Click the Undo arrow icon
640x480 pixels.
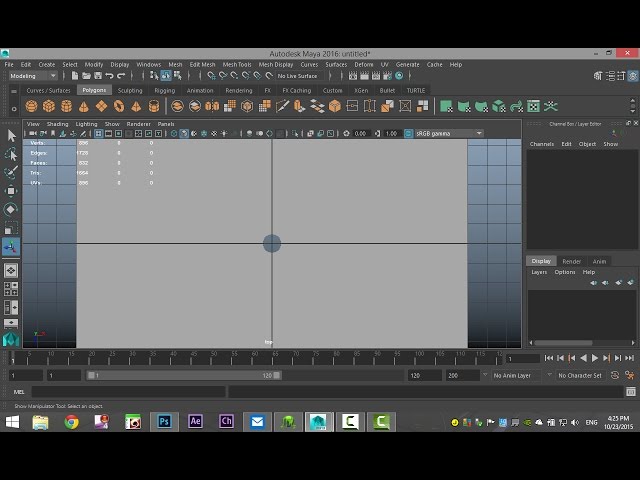click(109, 76)
